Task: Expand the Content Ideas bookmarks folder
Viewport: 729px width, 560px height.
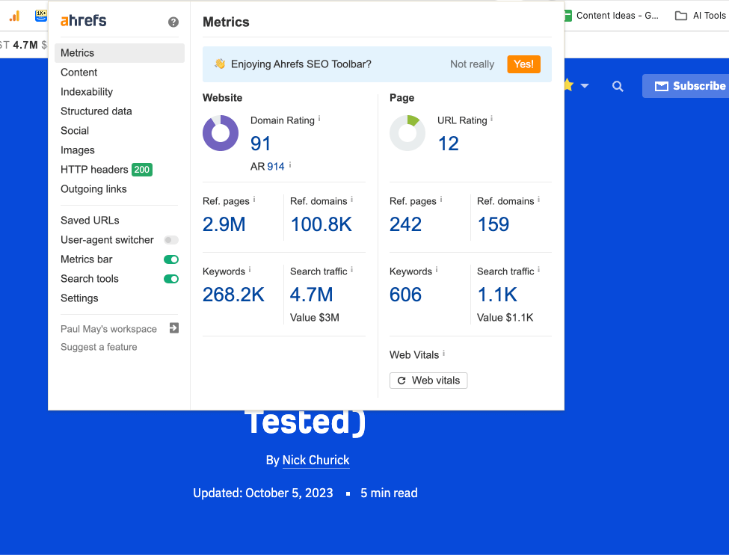Action: pyautogui.click(x=569, y=15)
